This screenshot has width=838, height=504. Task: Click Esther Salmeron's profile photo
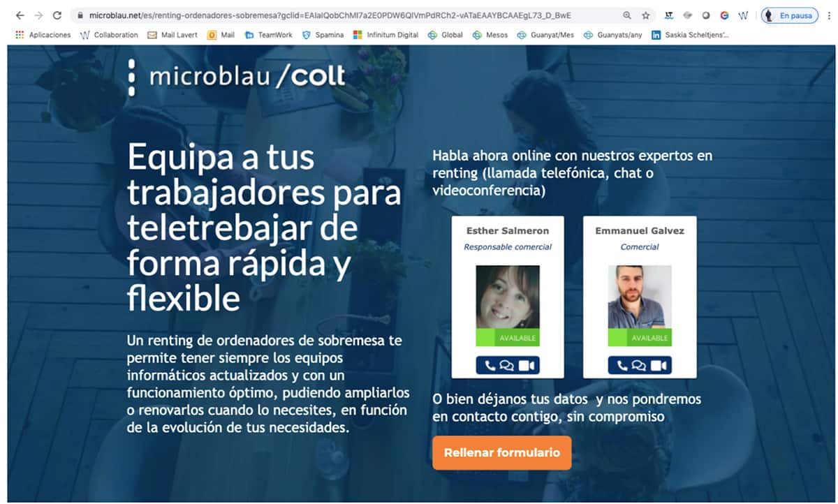click(x=507, y=297)
